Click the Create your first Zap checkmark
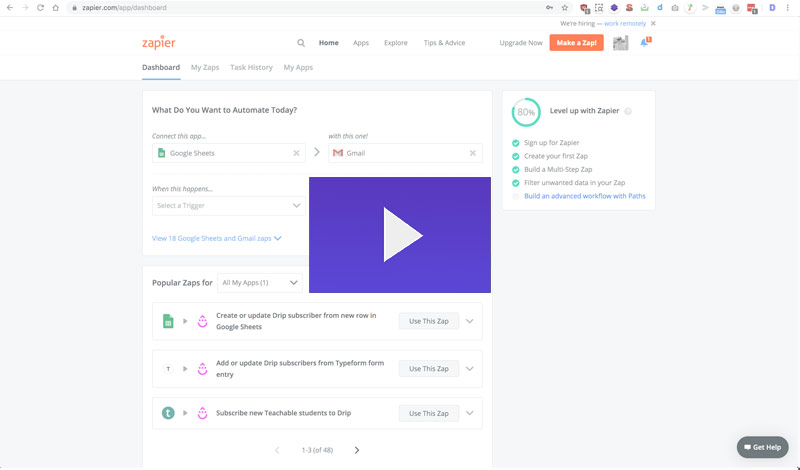This screenshot has width=800, height=470. click(516, 156)
